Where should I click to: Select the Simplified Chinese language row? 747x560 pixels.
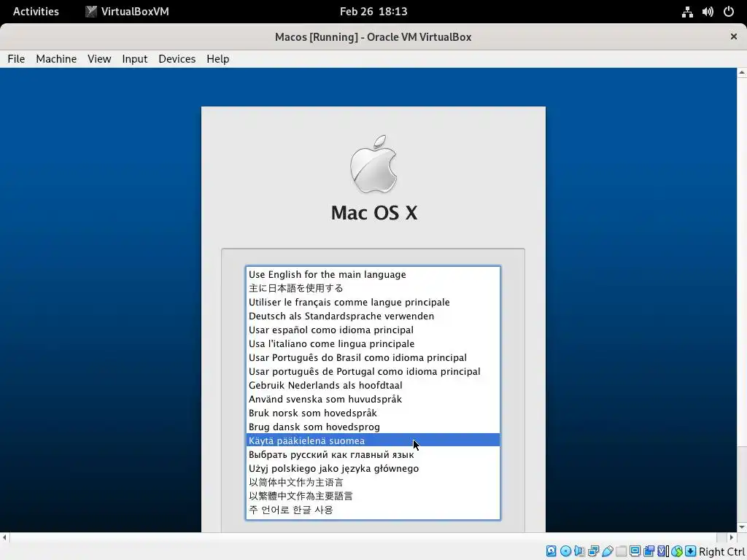(x=373, y=482)
